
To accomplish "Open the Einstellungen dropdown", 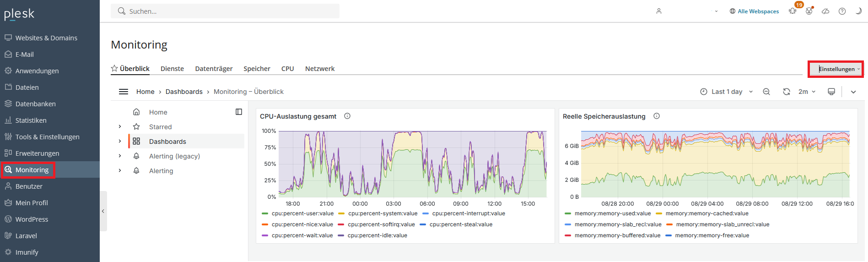I will pos(836,69).
